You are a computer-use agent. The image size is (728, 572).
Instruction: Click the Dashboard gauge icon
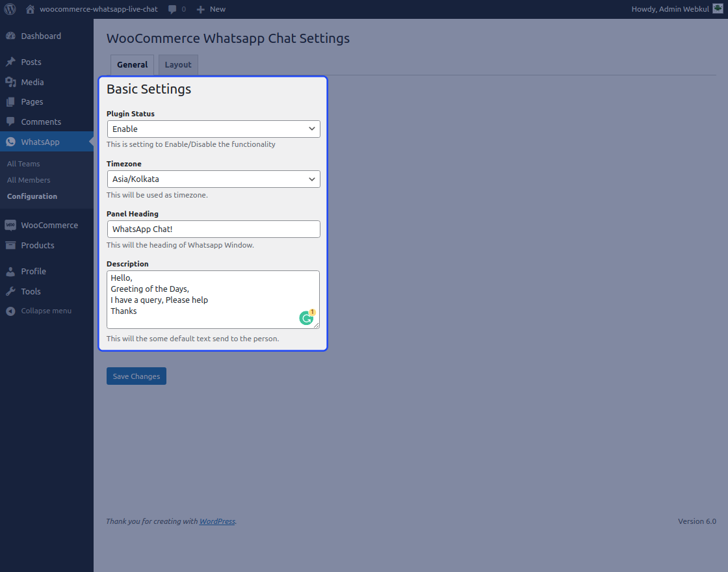pyautogui.click(x=10, y=36)
